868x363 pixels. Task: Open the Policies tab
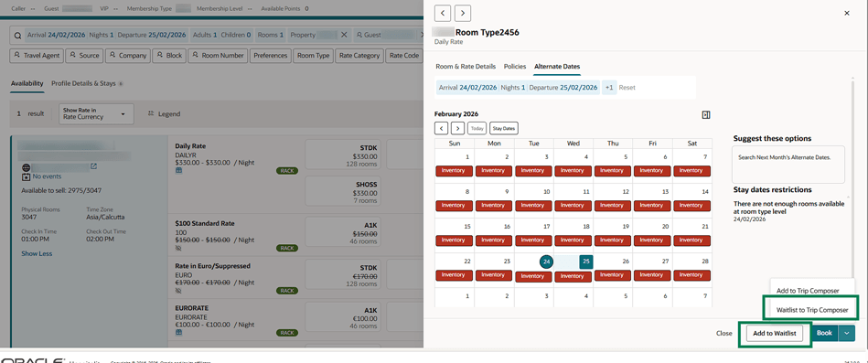pos(515,67)
